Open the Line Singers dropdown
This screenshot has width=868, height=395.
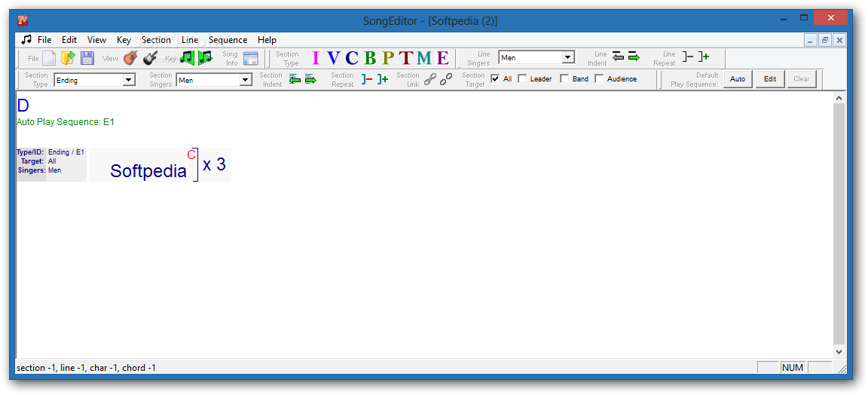click(x=568, y=57)
